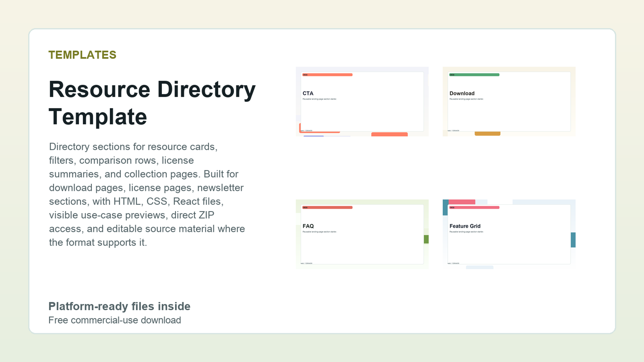Click the description paragraph beginning 'Directory sections'
This screenshot has width=644, height=362.
[147, 194]
